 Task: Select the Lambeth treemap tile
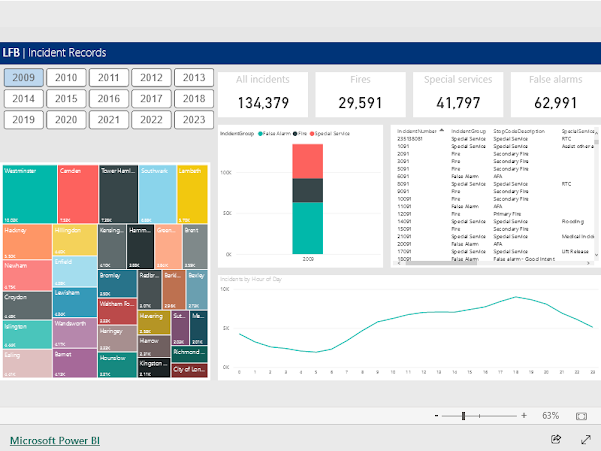point(192,194)
